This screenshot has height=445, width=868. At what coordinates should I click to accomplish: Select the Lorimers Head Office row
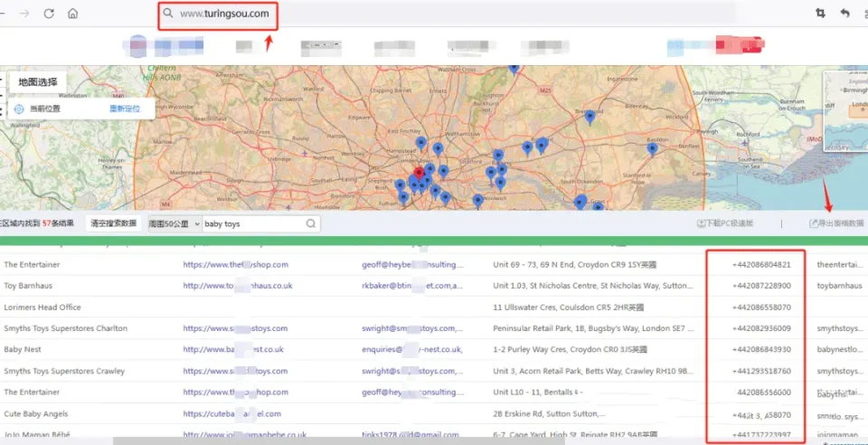[42, 308]
